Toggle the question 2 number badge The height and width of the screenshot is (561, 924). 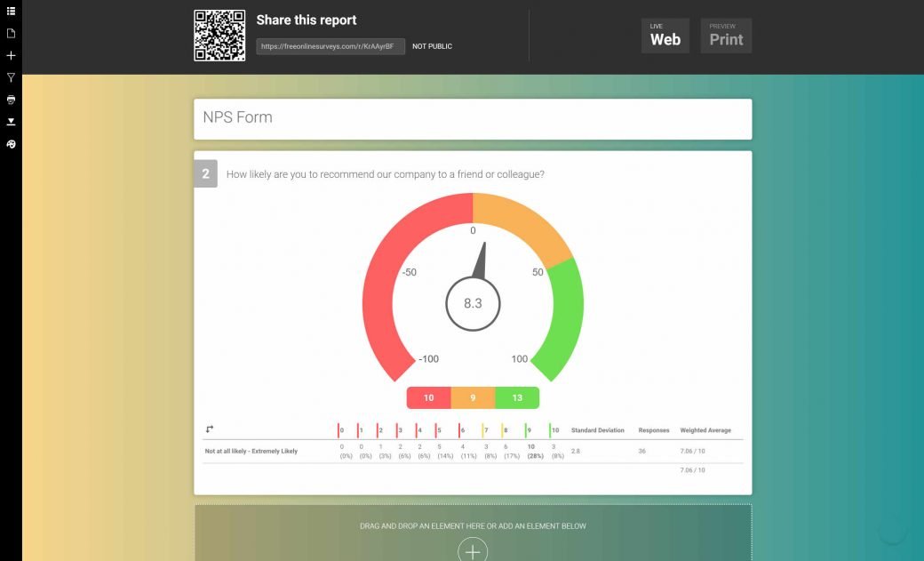205,173
